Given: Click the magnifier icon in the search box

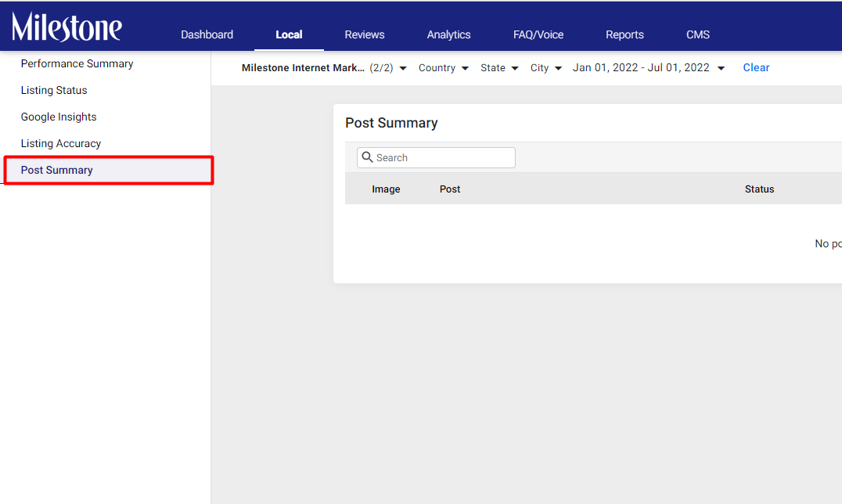Looking at the screenshot, I should 367,157.
